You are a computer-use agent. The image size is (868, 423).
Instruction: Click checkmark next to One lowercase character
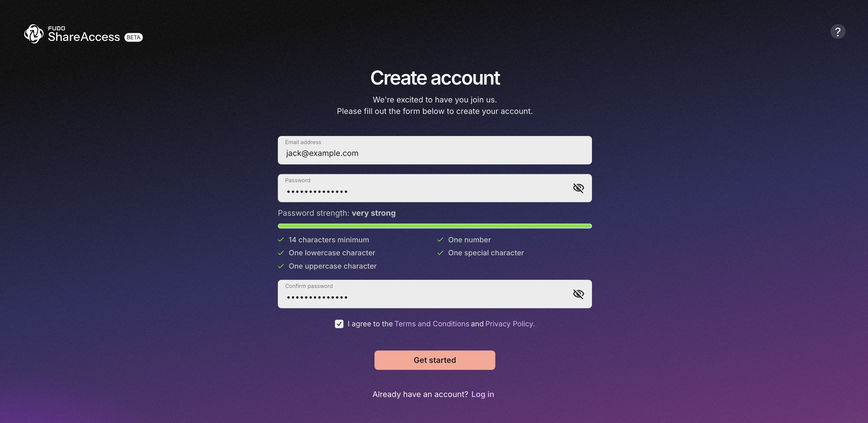tap(281, 253)
